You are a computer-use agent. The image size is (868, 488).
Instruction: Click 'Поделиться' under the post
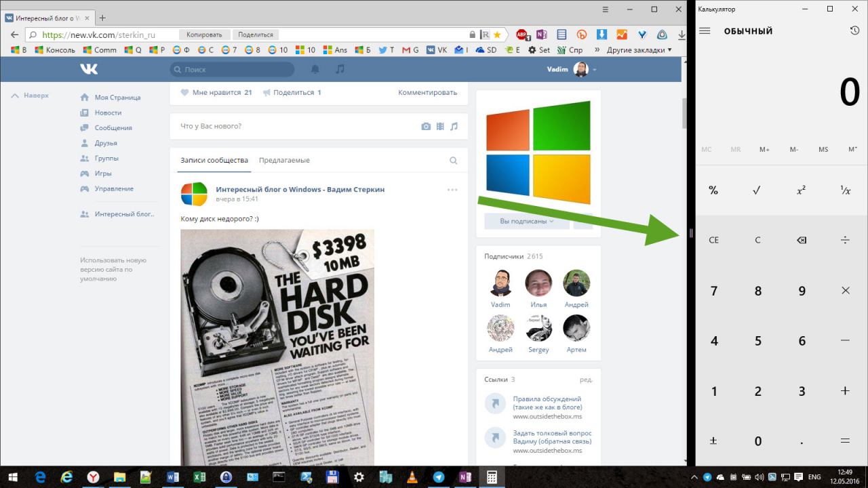(292, 92)
